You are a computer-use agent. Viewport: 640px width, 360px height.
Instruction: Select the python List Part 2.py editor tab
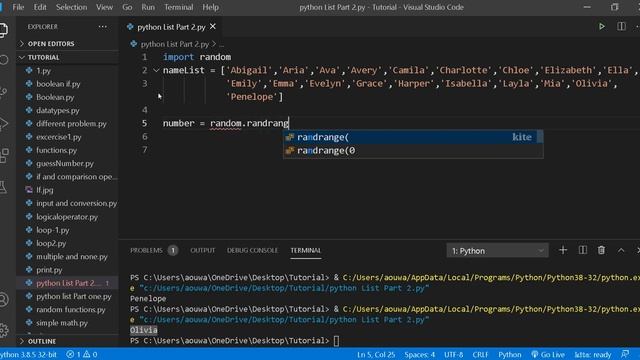[171, 27]
